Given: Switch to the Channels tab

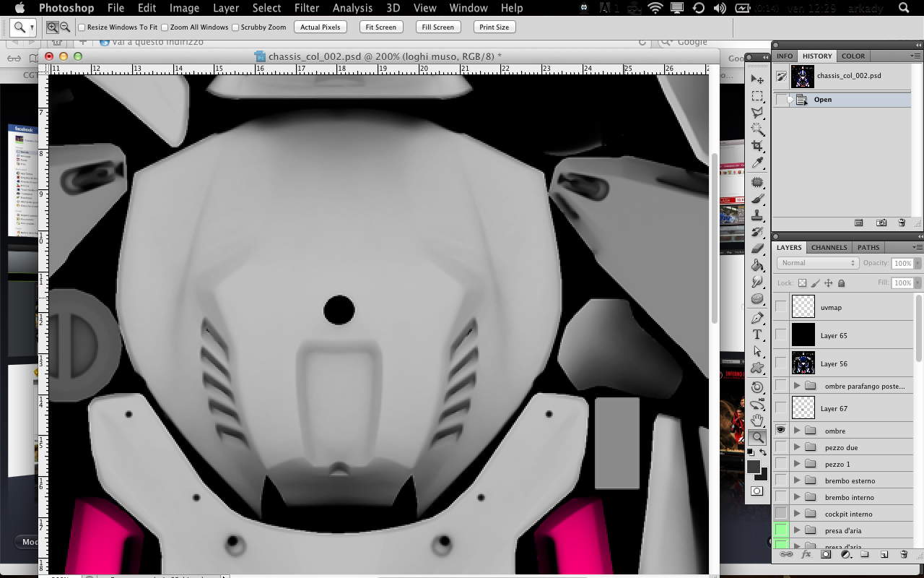Looking at the screenshot, I should click(829, 247).
